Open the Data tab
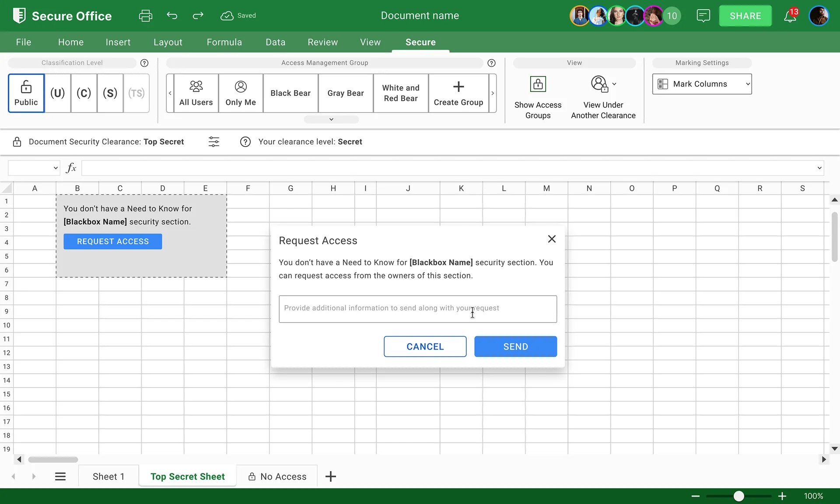Viewport: 840px width, 504px height. (276, 42)
